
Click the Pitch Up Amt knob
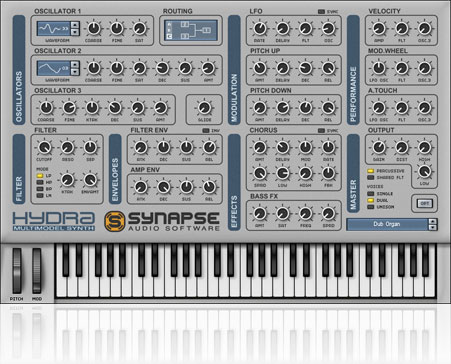click(x=260, y=68)
